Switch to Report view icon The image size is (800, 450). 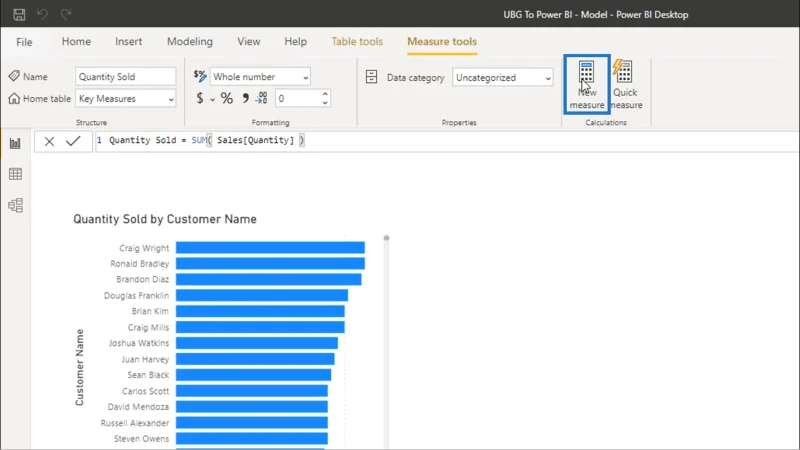click(15, 143)
